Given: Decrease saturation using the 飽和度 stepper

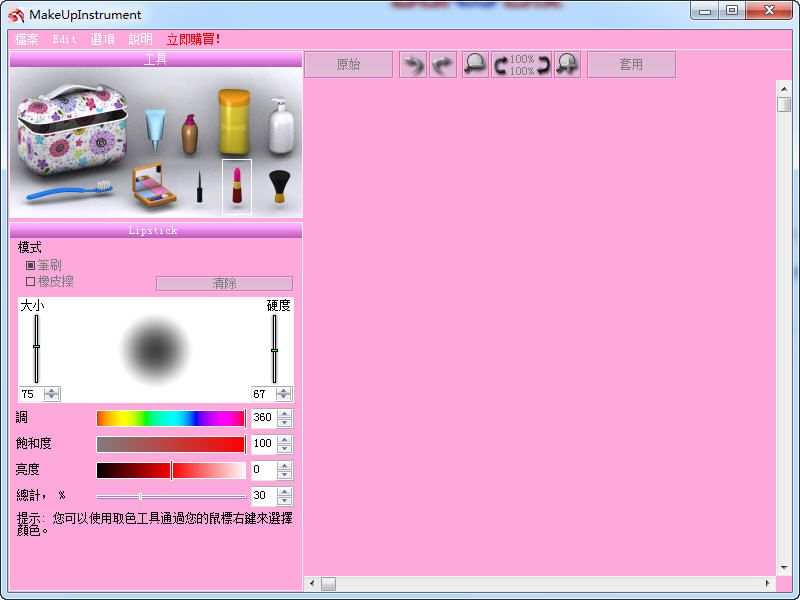Looking at the screenshot, I should pos(284,448).
